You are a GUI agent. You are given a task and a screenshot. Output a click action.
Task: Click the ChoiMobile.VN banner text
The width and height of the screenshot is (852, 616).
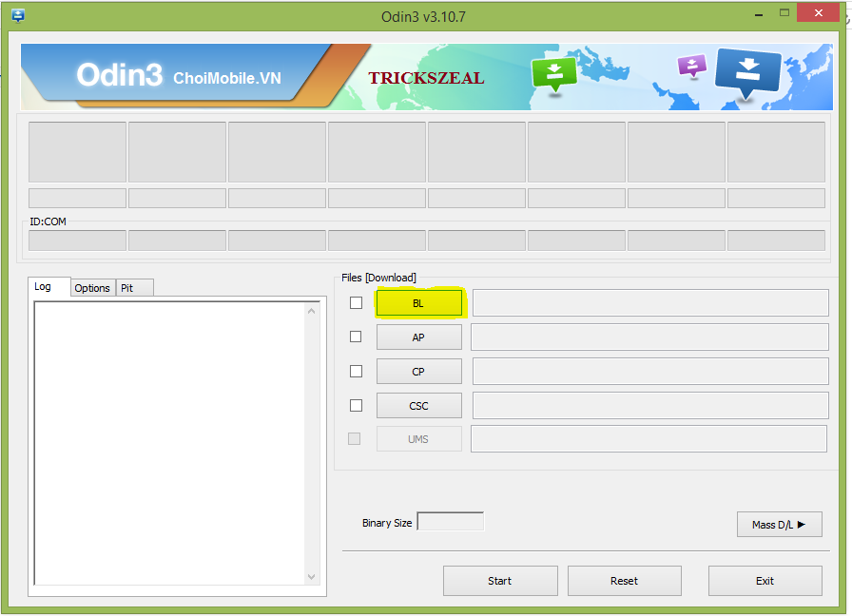coord(227,78)
